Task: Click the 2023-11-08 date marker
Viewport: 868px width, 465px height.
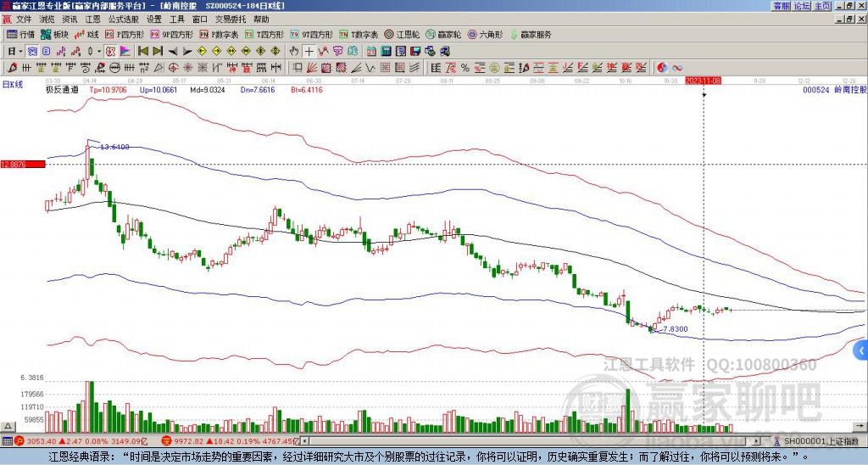Action: [703, 81]
